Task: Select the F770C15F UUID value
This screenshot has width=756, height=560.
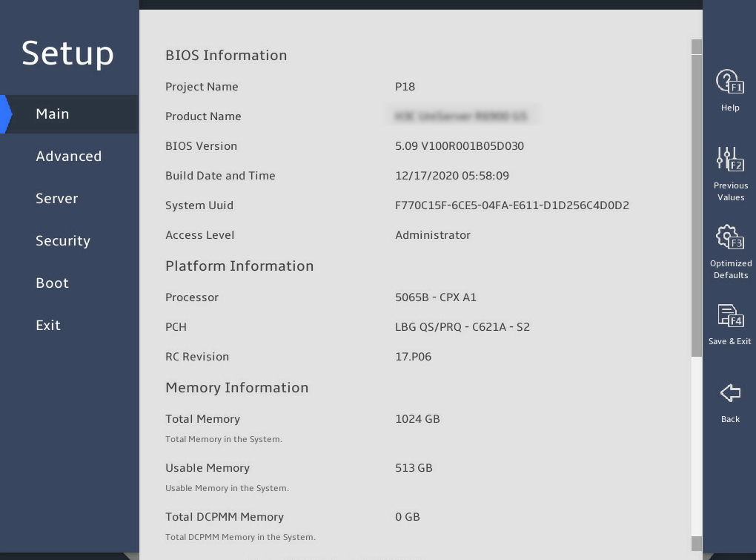Action: click(512, 205)
